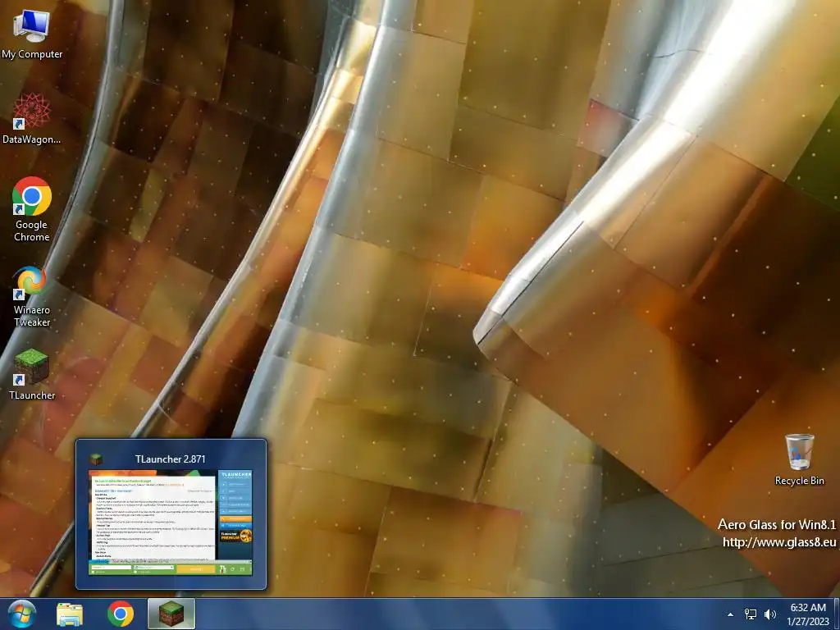This screenshot has height=630, width=840.
Task: Select the Google Chrome desktop shortcut
Action: (x=32, y=209)
